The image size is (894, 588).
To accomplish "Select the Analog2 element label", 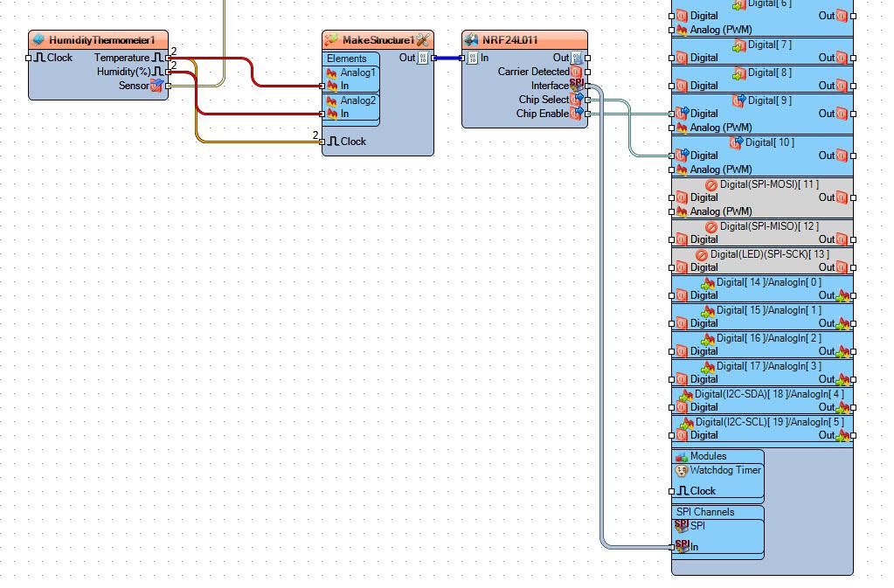I will tap(358, 100).
